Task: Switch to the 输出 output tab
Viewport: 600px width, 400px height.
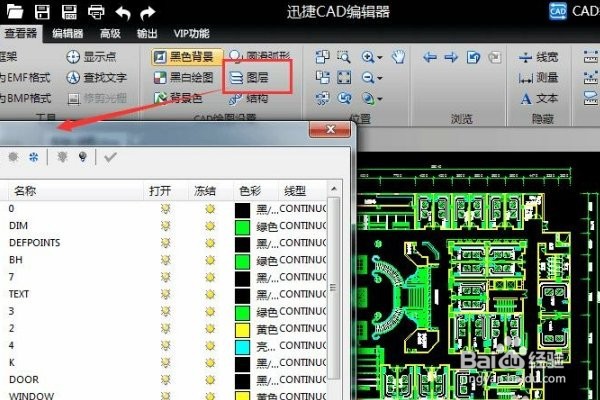Action: pos(147,34)
